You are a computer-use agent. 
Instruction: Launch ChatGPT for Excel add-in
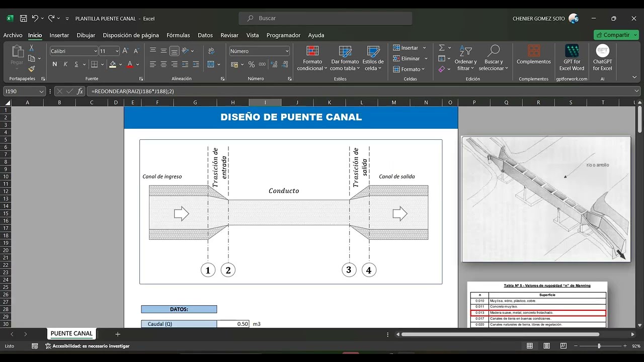[x=602, y=58]
